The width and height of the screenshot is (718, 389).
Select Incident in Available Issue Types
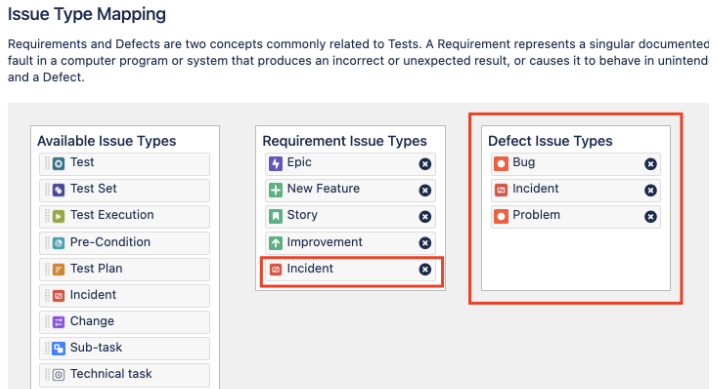[125, 296]
